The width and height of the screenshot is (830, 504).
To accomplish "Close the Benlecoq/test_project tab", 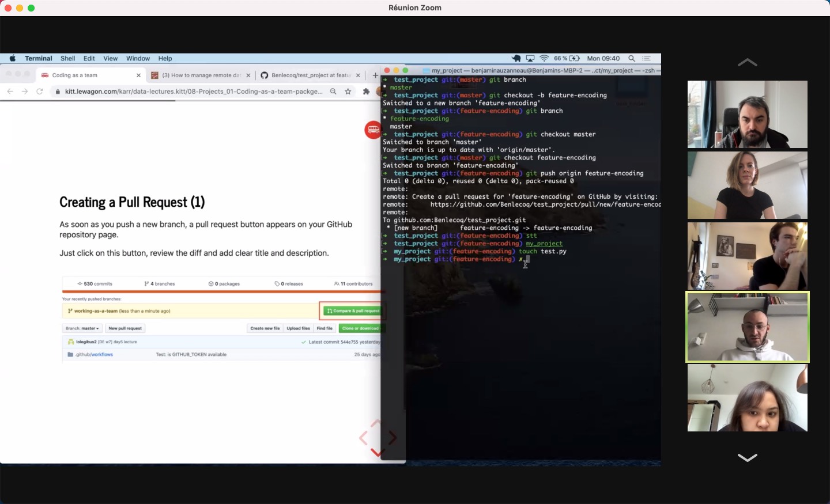I will coord(358,75).
